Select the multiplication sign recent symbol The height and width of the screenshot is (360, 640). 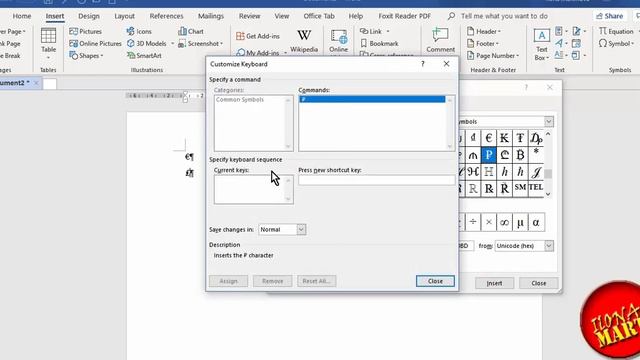489,222
